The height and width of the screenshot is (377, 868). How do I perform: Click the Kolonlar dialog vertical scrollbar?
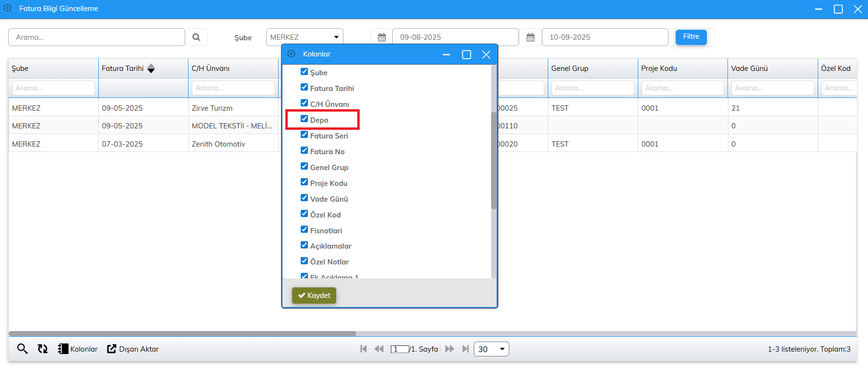tap(493, 160)
